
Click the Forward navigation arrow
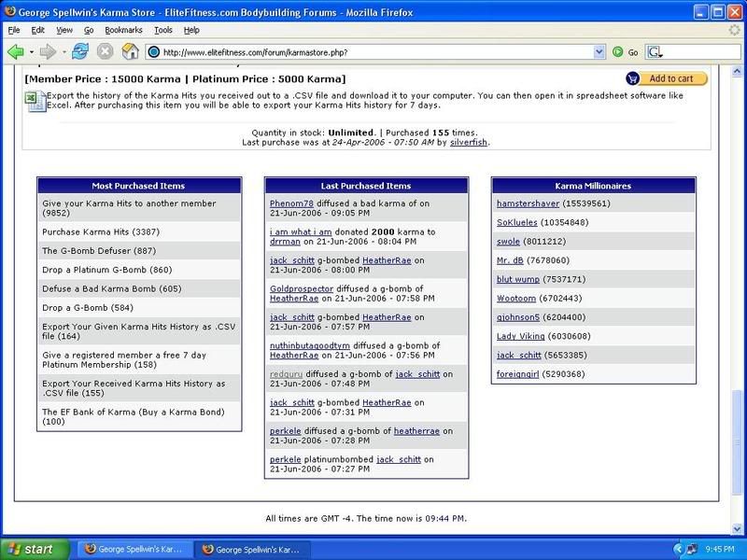48,51
